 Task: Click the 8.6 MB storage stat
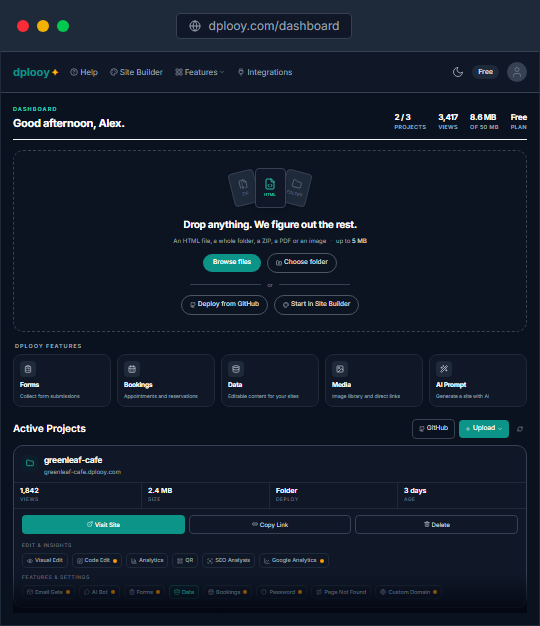point(484,121)
